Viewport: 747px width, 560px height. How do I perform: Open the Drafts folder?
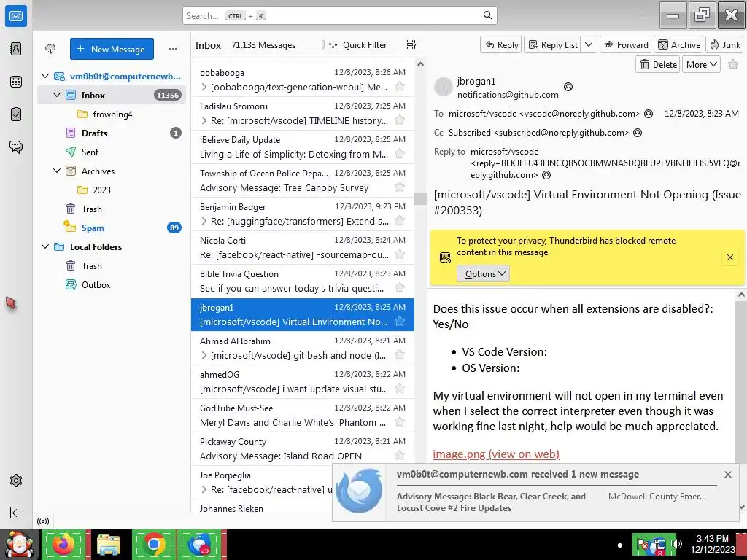point(112,133)
